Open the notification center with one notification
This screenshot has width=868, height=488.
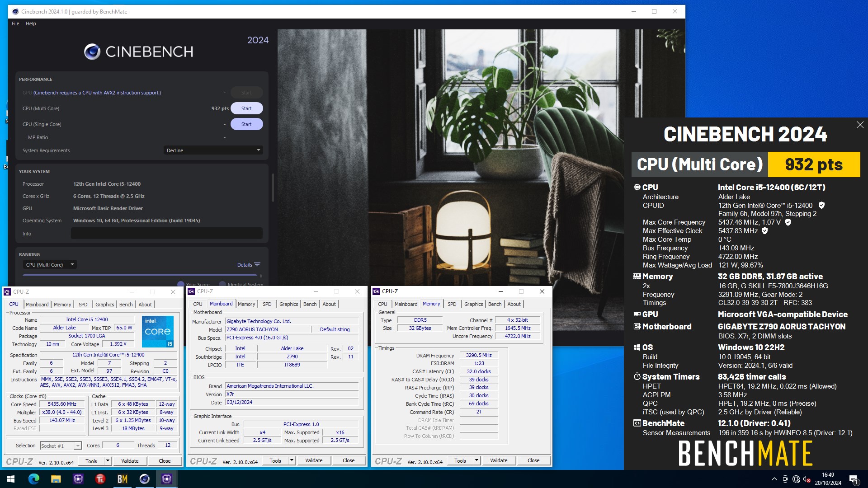pyautogui.click(x=854, y=479)
